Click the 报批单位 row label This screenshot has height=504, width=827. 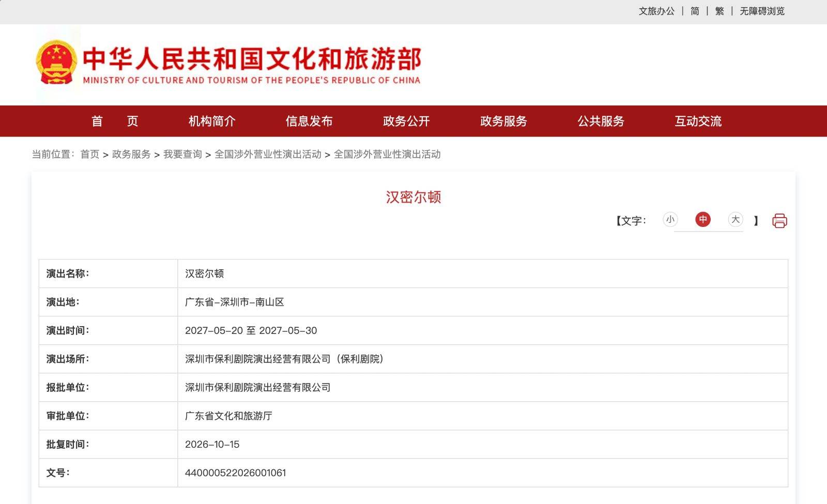pyautogui.click(x=68, y=387)
